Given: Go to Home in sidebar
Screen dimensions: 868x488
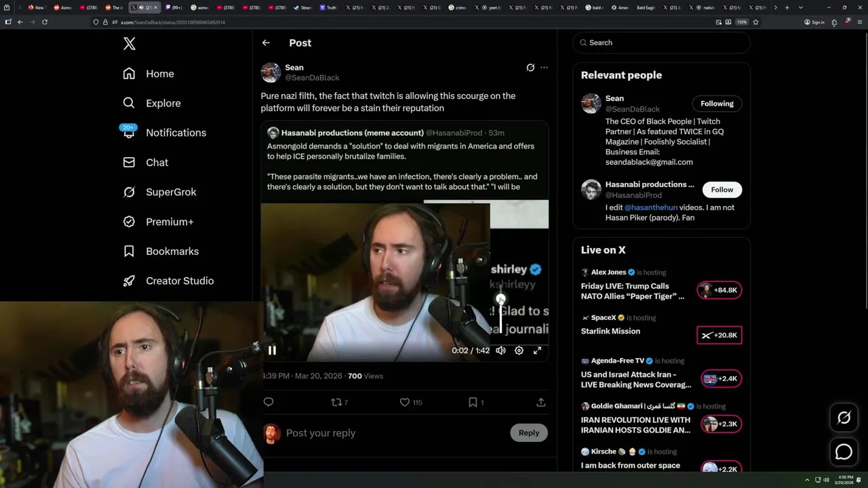Looking at the screenshot, I should (149, 74).
